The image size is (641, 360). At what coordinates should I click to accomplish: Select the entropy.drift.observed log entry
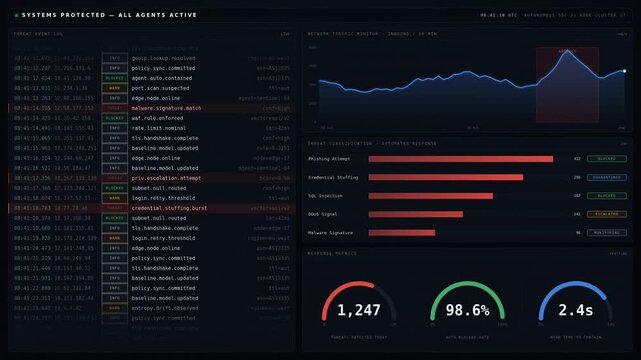(151, 308)
